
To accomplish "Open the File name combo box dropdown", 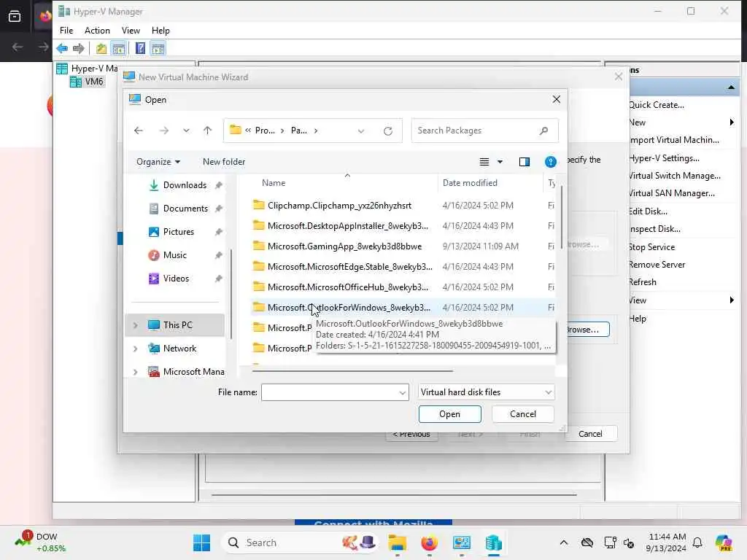I will (402, 392).
